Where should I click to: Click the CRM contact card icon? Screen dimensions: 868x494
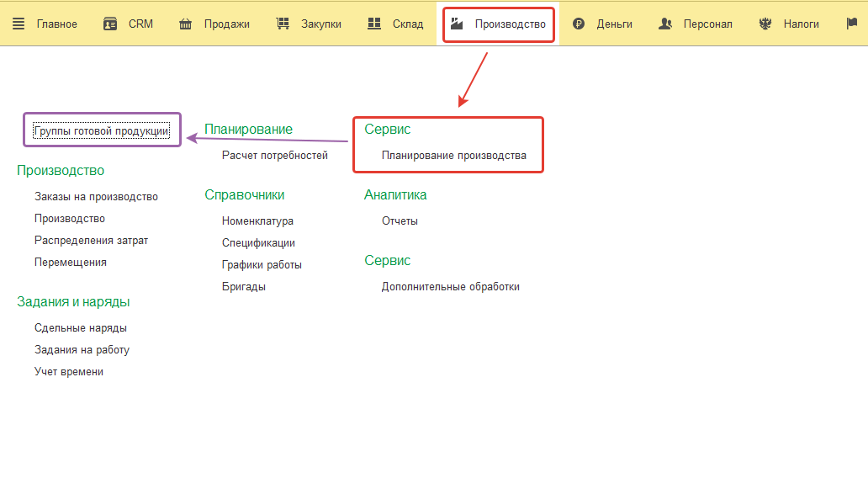110,24
